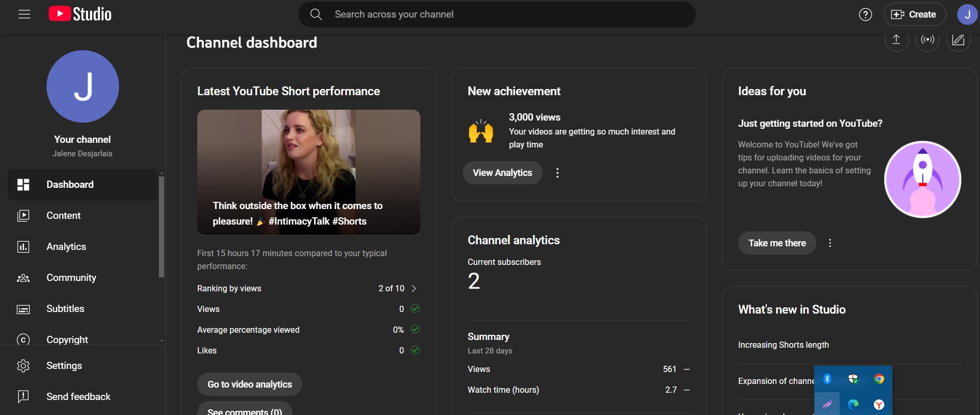The image size is (980, 415).
Task: Expand Ranking by views chevron arrow
Action: click(414, 289)
